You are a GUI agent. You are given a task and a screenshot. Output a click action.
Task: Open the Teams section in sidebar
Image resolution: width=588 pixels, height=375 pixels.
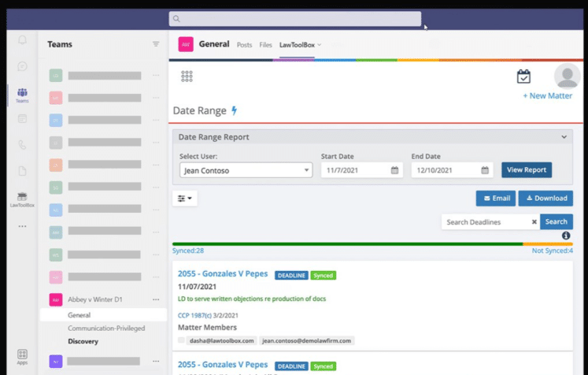click(22, 95)
